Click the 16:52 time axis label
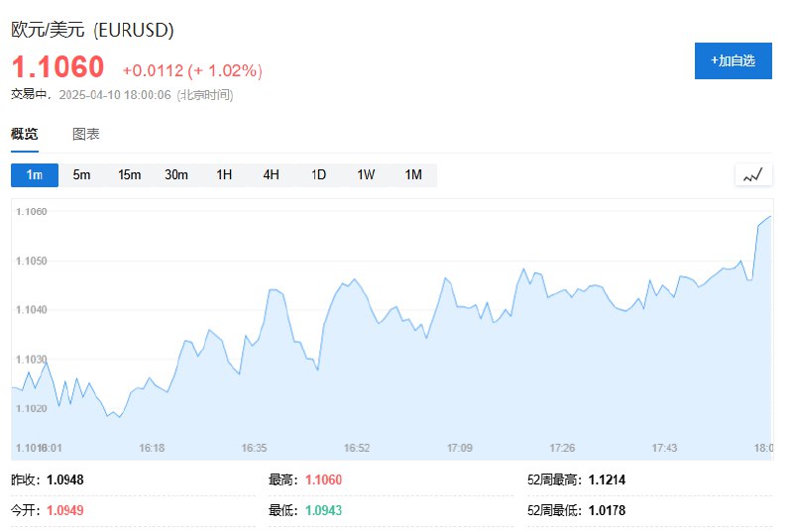This screenshot has height=532, width=793. [357, 448]
